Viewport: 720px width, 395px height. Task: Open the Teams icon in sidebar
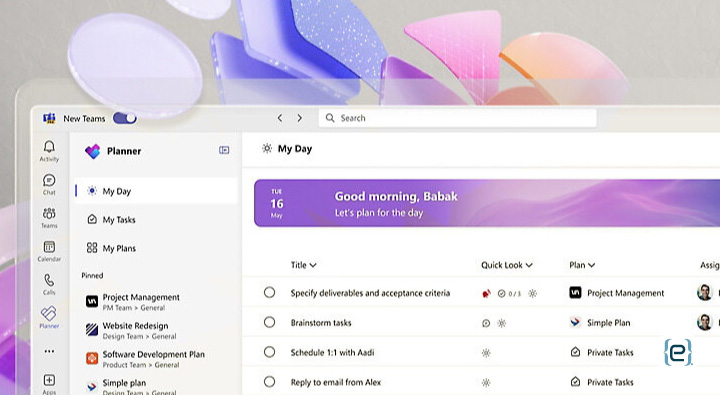(49, 214)
